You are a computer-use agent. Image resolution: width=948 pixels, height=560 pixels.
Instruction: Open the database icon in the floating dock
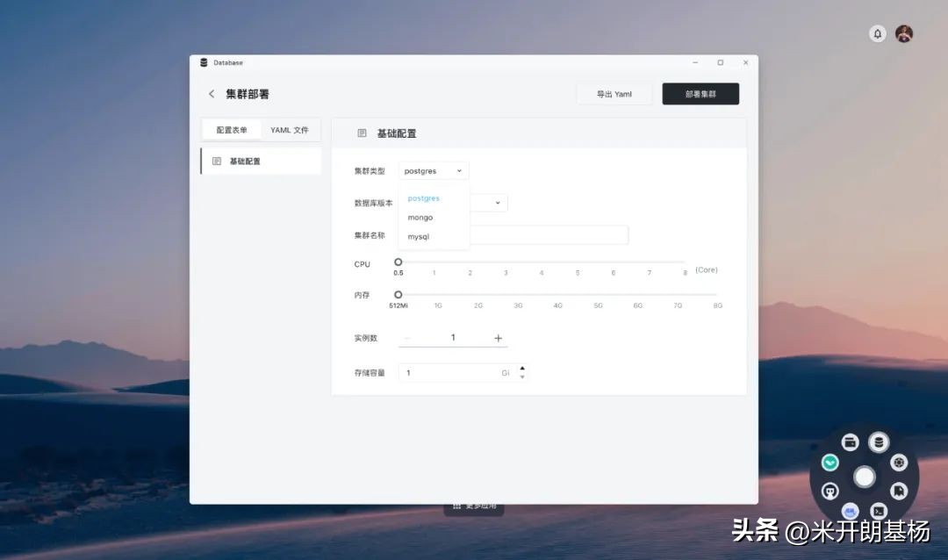(879, 442)
